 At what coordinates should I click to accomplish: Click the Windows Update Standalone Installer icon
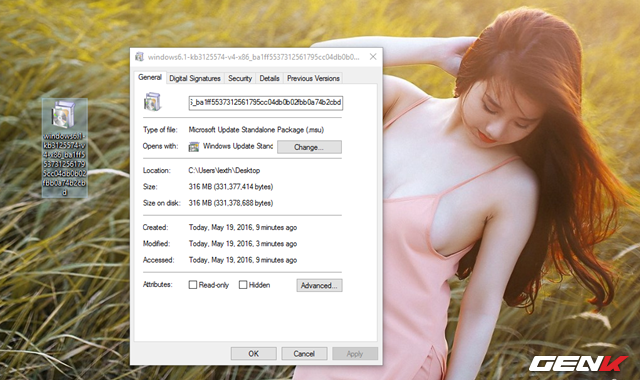194,147
